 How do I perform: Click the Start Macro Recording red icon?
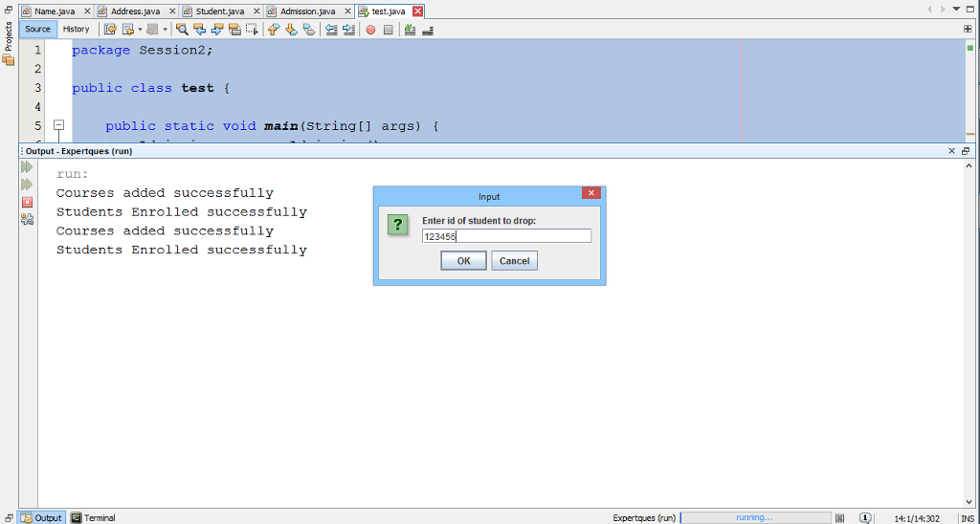pyautogui.click(x=370, y=30)
